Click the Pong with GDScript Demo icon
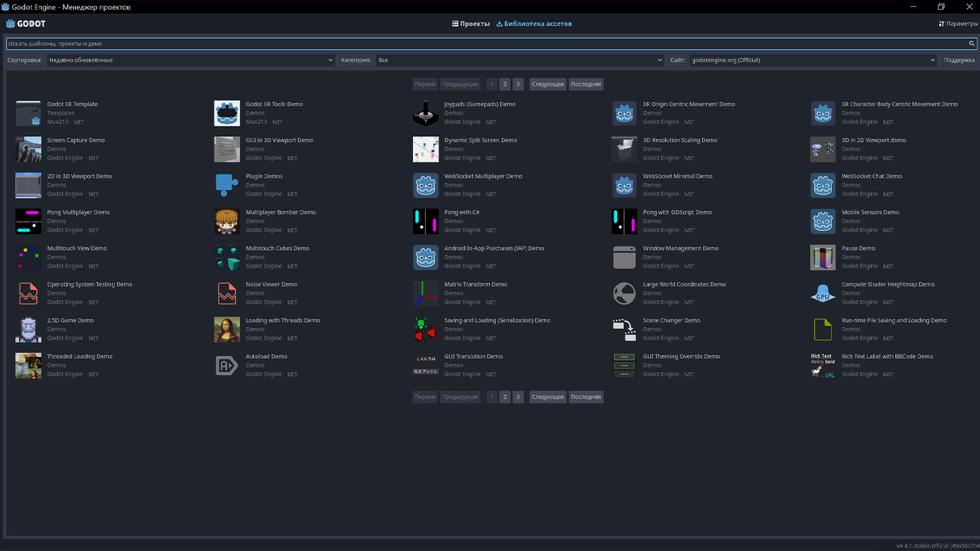 pos(624,221)
